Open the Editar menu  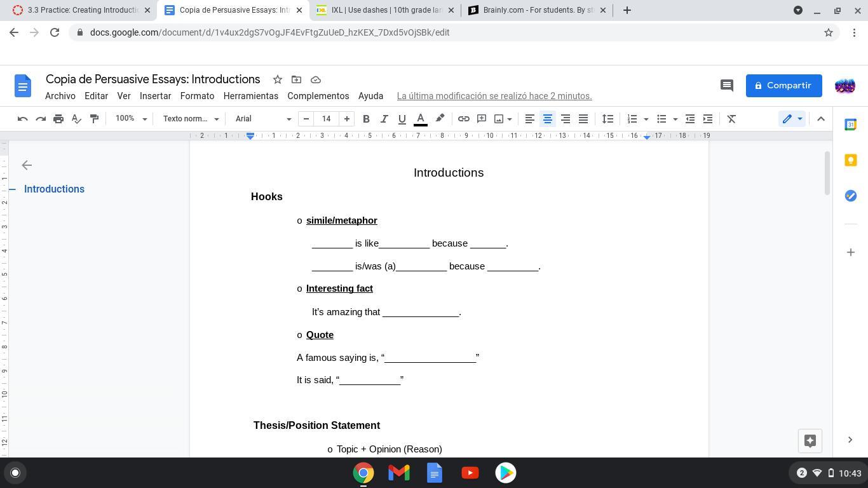pyautogui.click(x=96, y=96)
